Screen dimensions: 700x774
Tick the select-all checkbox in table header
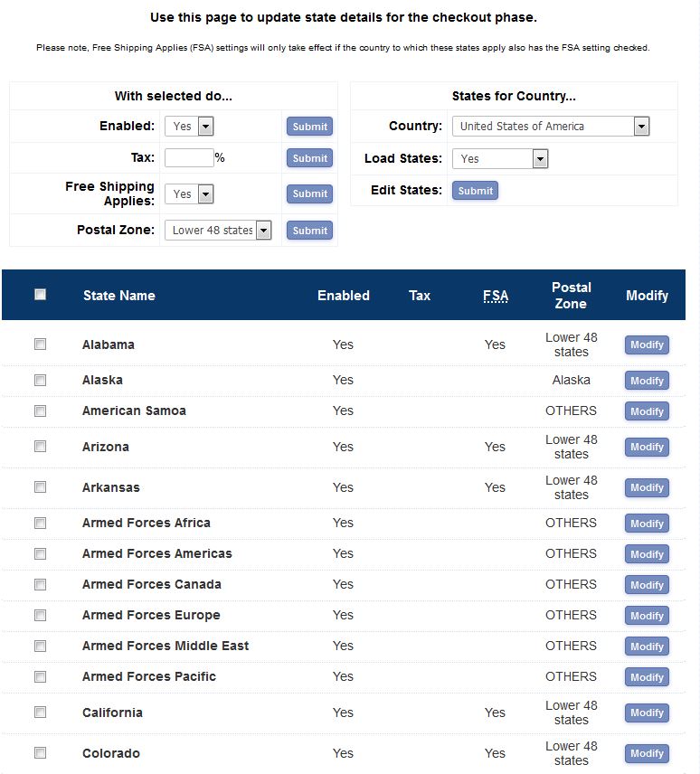[x=40, y=294]
